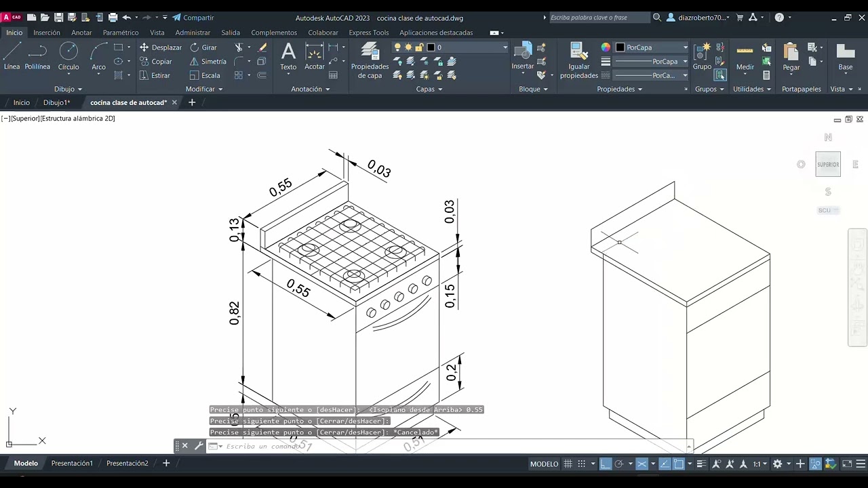Click the Estructura alámbrica 2D viewport label

[x=78, y=119]
